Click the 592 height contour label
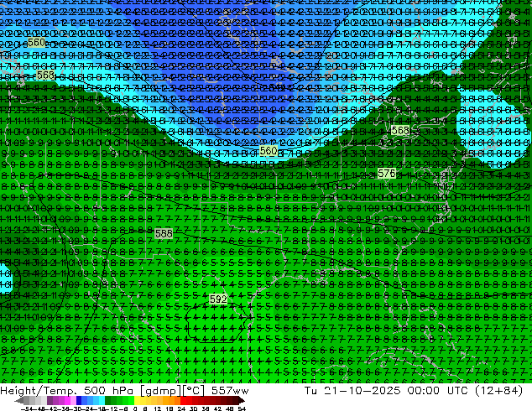The height and width of the screenshot is (411, 532). tap(218, 299)
